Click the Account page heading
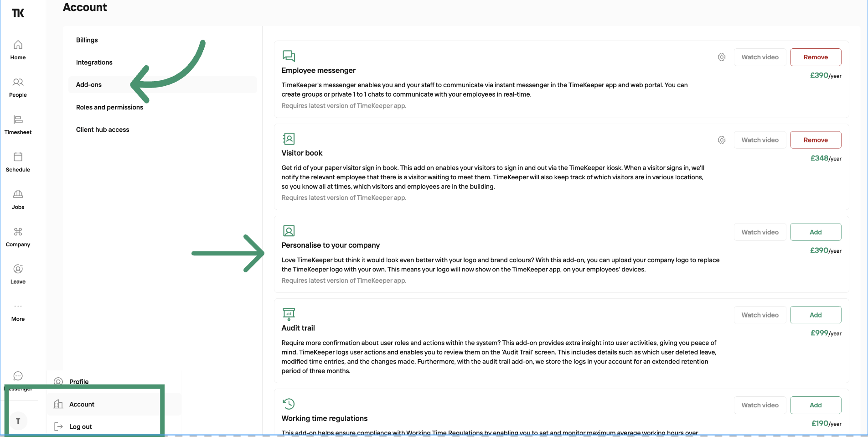The height and width of the screenshot is (437, 868). tap(85, 7)
